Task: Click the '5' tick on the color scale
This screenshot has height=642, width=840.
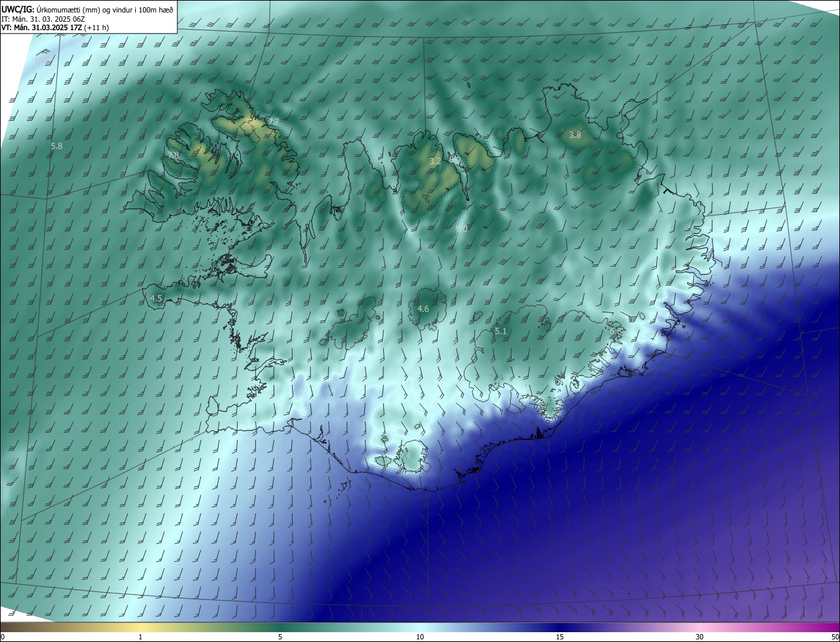Action: (280, 637)
